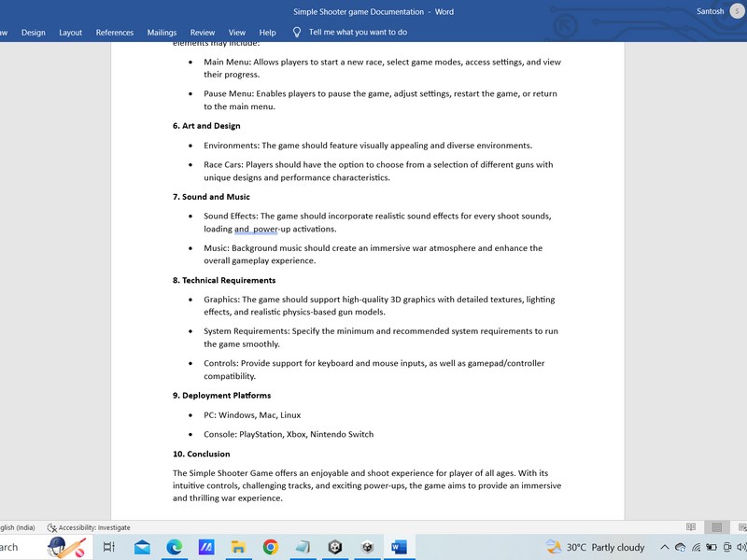Click the tray icon beside the battery

point(727,547)
